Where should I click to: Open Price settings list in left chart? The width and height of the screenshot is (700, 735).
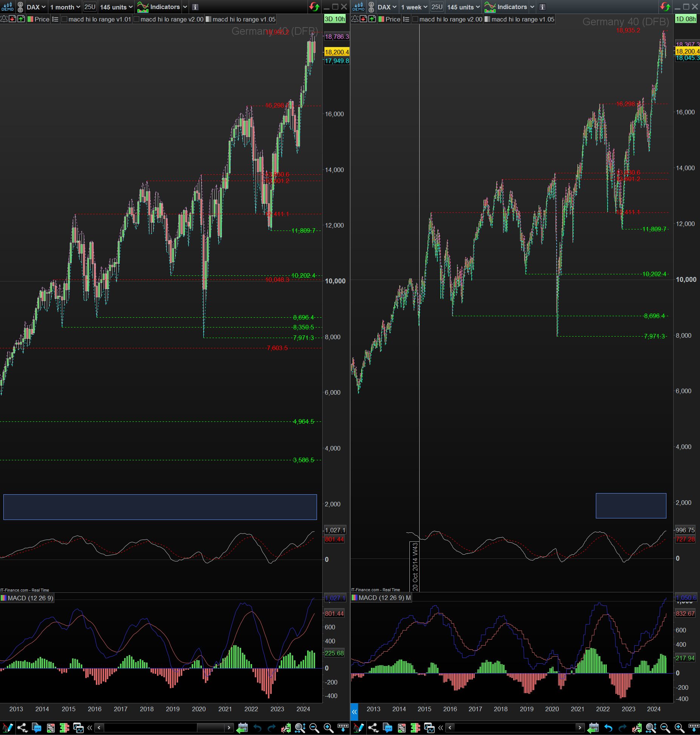(55, 19)
